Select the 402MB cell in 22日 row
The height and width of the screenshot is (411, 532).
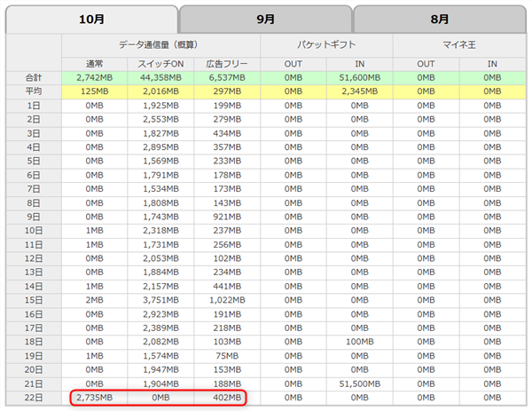(x=227, y=396)
